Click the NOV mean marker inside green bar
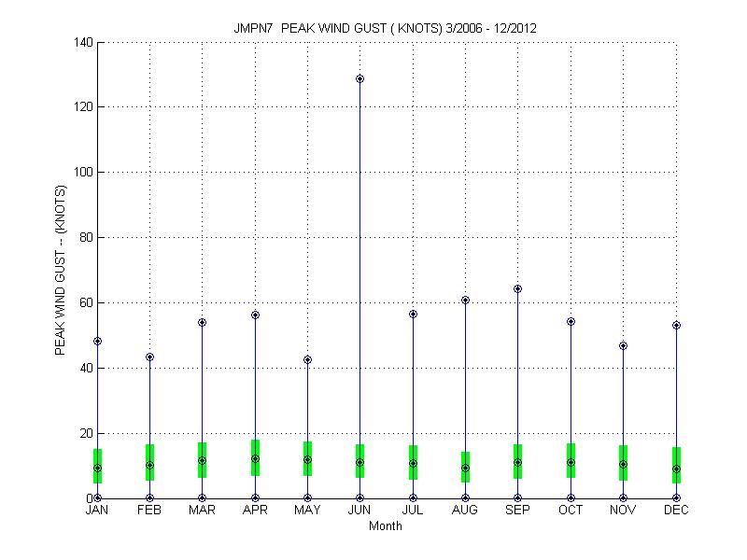 pos(623,464)
